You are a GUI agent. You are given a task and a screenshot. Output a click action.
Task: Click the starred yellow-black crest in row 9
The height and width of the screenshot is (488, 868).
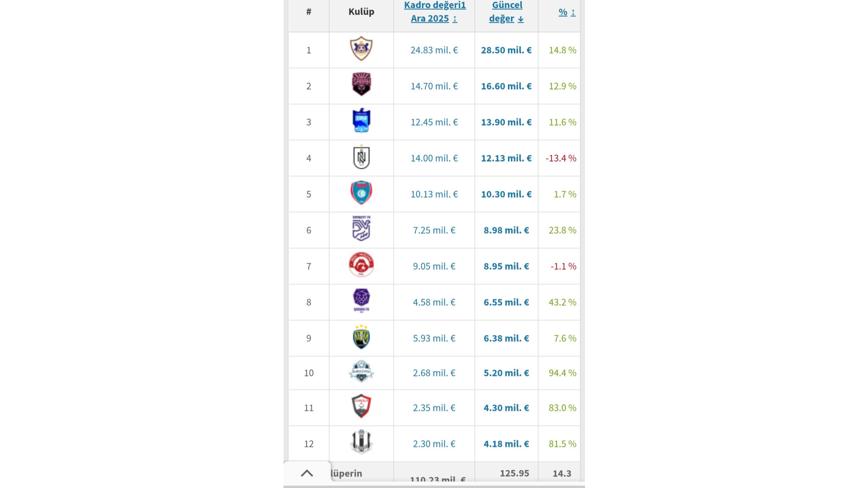[x=361, y=337]
